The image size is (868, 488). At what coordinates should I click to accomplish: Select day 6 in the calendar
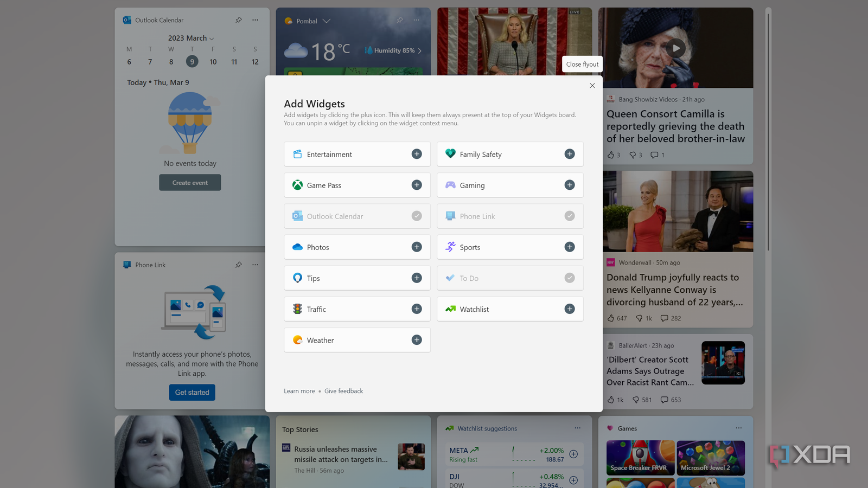tap(129, 62)
